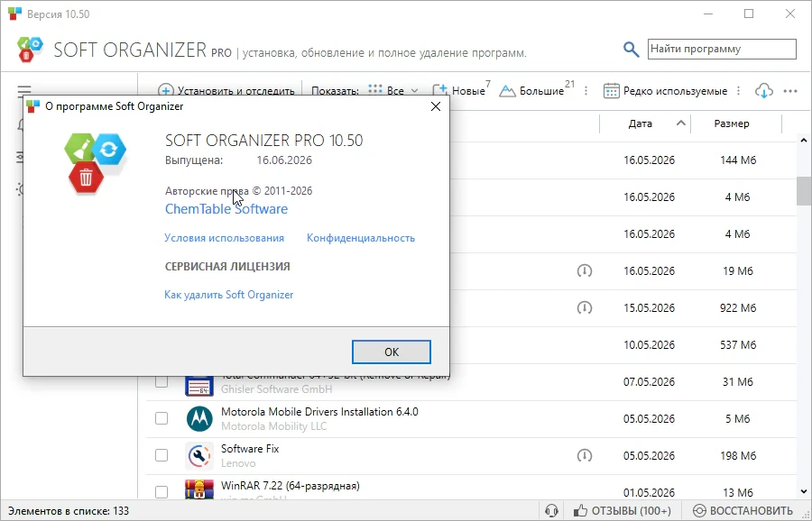Click the WinRAR program icon
Image resolution: width=812 pixels, height=521 pixels.
click(x=199, y=489)
